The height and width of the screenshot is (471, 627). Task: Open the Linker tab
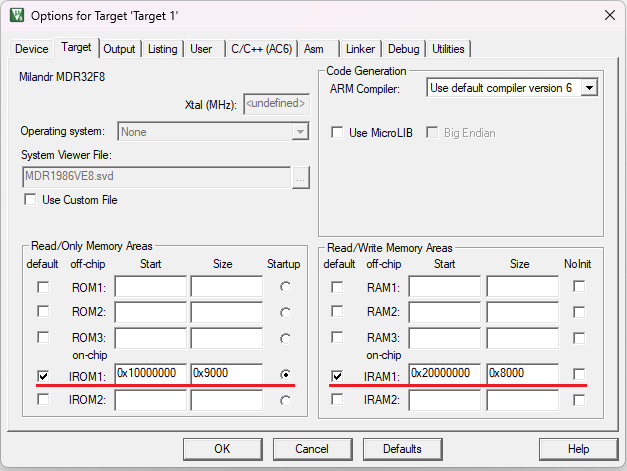[360, 49]
